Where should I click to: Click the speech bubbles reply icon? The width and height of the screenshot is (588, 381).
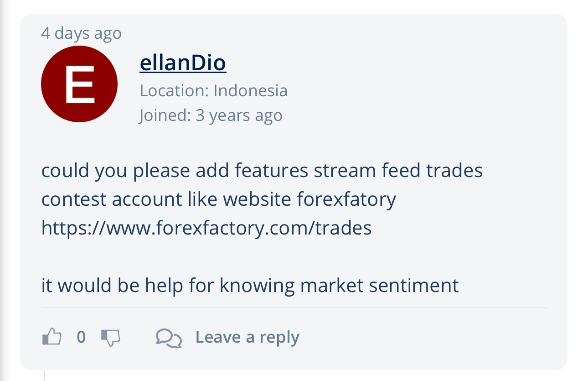coord(169,338)
